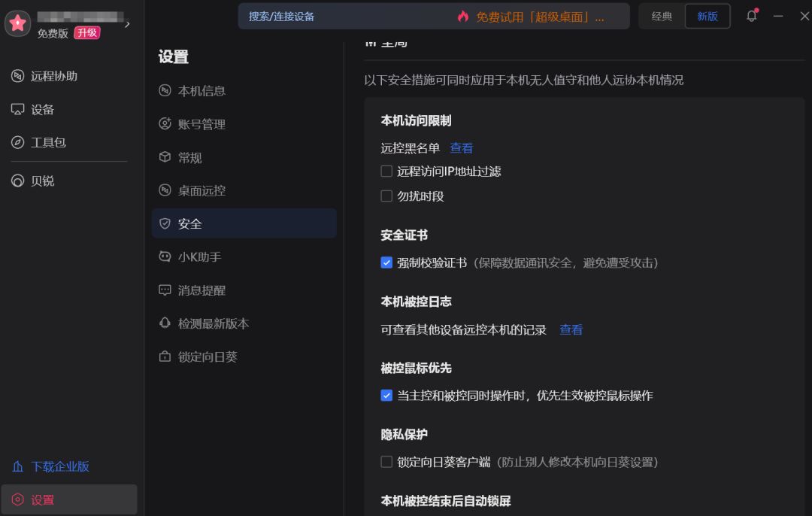Click 下载企业版 link

pos(60,466)
